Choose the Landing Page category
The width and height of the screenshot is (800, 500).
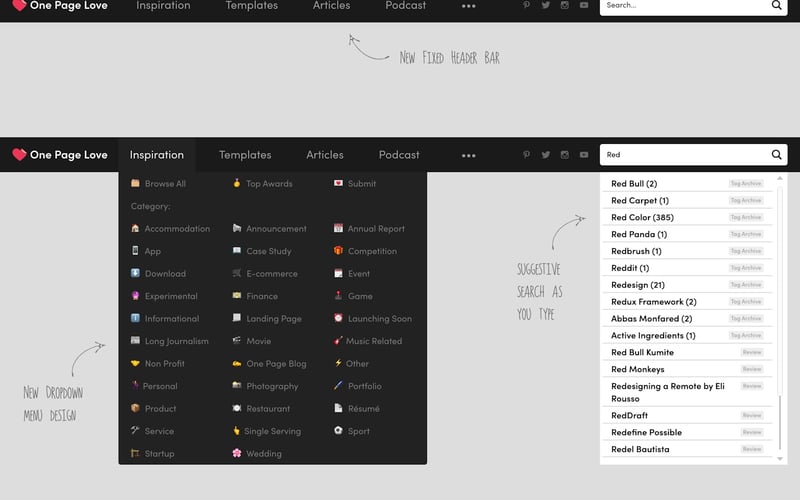tap(267, 318)
